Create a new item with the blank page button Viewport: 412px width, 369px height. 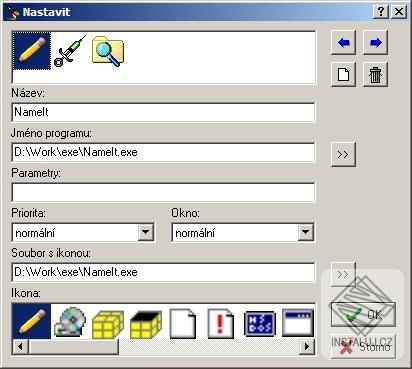pyautogui.click(x=343, y=74)
